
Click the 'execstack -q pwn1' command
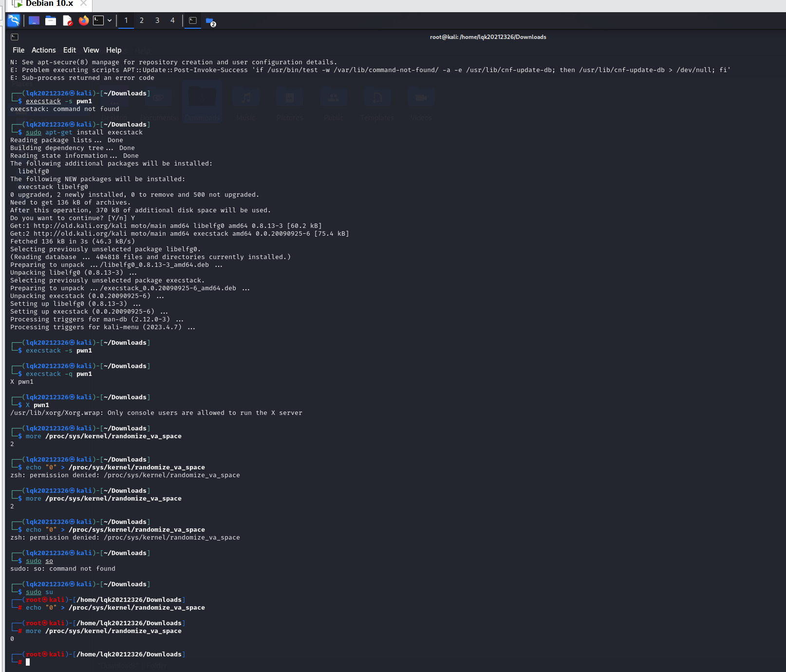[x=59, y=374]
